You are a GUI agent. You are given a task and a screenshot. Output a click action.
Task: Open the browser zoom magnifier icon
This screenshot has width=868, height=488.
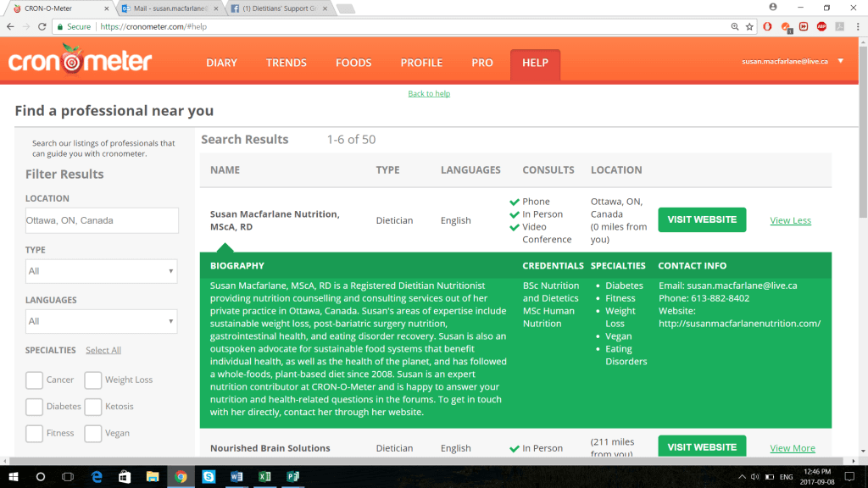[x=735, y=26]
